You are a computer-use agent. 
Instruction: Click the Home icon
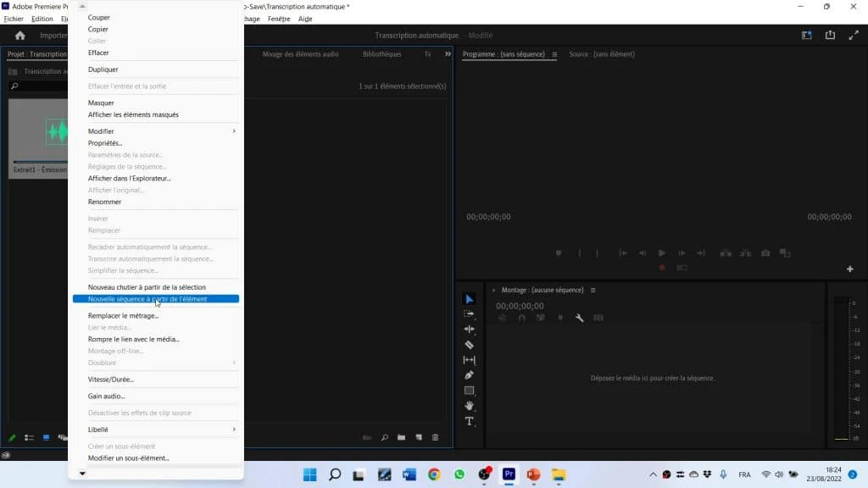(x=20, y=36)
